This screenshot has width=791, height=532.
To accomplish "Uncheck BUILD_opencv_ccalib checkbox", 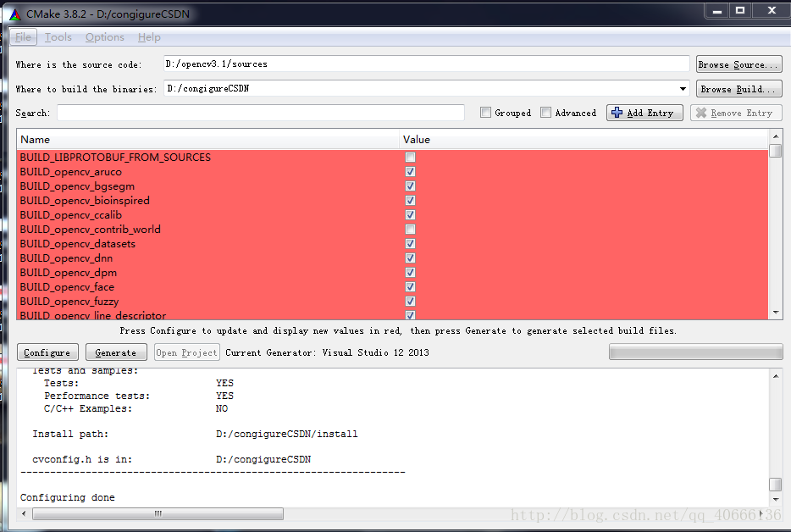I will (410, 215).
